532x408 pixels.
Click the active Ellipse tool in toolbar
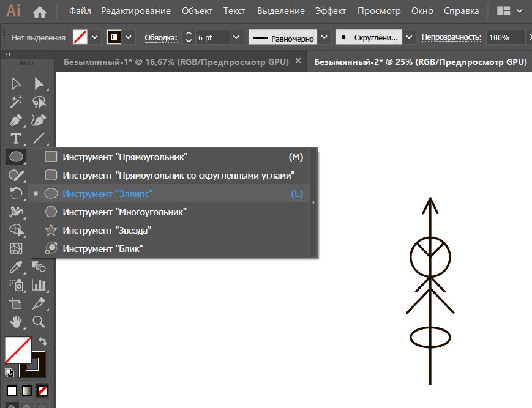point(16,157)
